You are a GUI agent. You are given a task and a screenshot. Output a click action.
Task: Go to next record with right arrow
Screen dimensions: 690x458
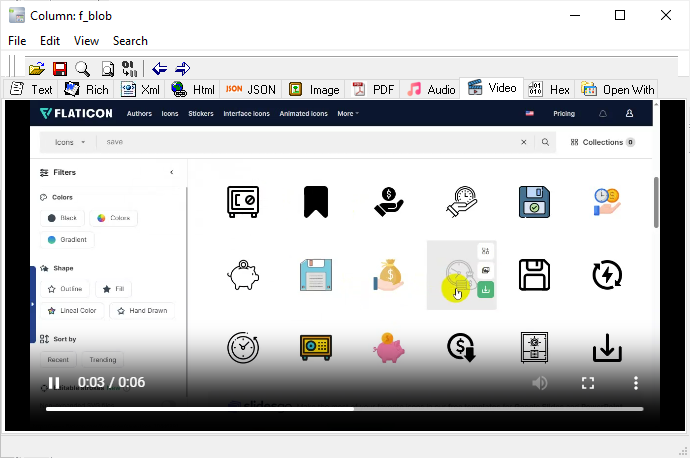pyautogui.click(x=183, y=69)
